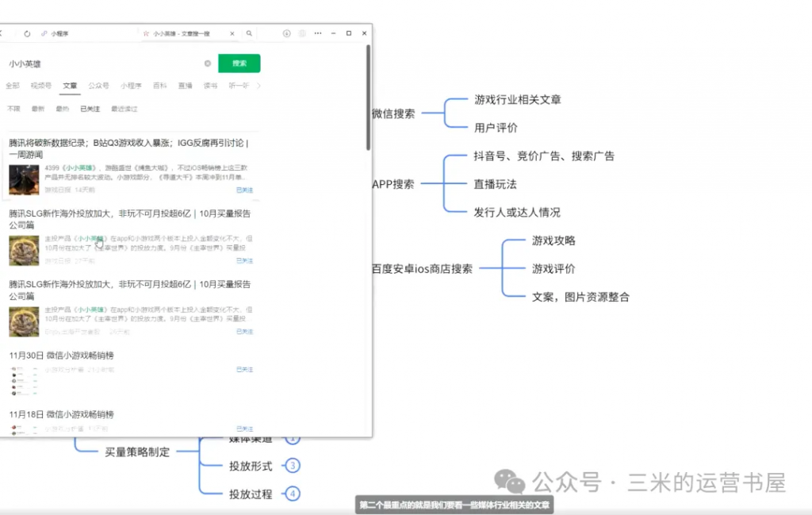Close the 小小英雄 文章搜一搜 tab
Screen dimensions: 812x515
point(232,34)
